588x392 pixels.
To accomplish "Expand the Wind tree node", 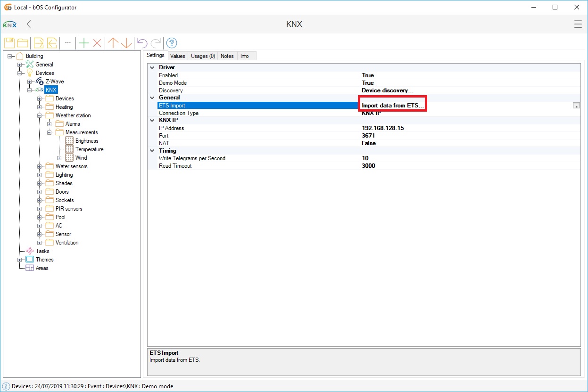I will (x=59, y=158).
